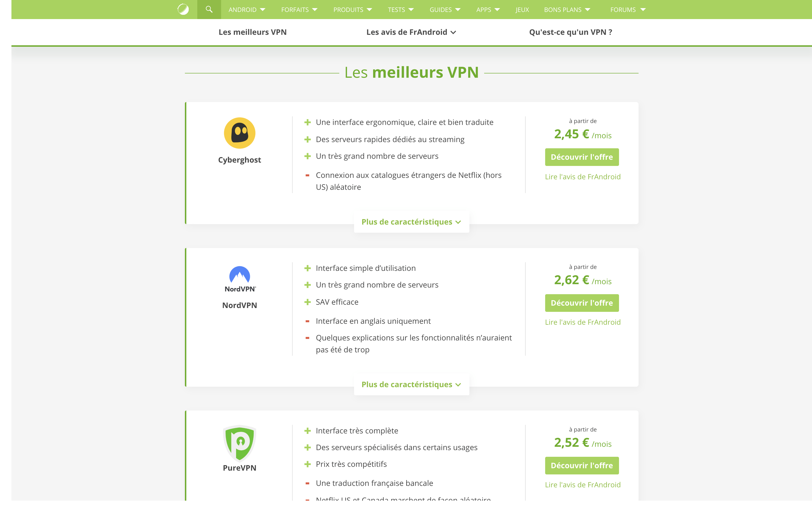The height and width of the screenshot is (514, 812).
Task: Open the FORFAITS dropdown menu
Action: click(x=299, y=10)
